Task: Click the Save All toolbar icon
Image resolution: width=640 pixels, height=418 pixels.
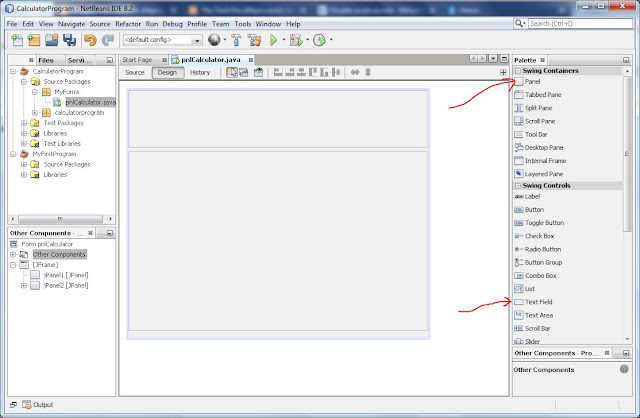Action: click(69, 40)
